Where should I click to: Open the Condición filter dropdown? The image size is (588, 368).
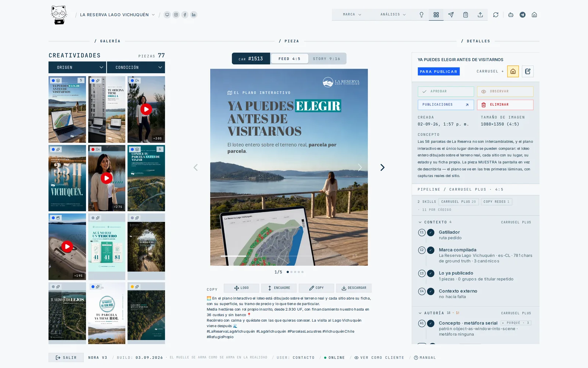136,67
